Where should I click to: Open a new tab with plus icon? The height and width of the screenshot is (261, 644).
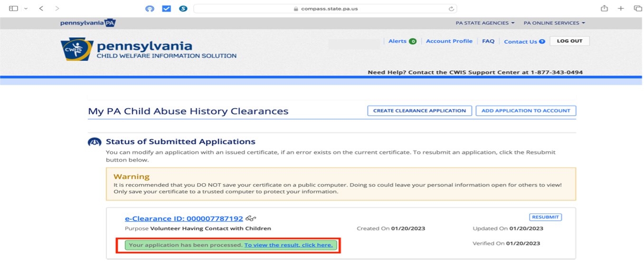click(x=621, y=9)
